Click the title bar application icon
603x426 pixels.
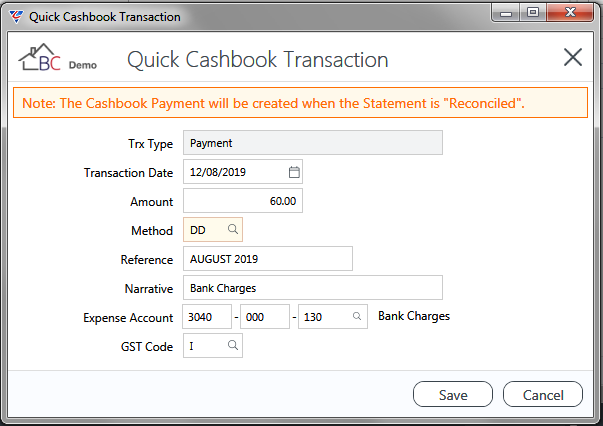16,17
